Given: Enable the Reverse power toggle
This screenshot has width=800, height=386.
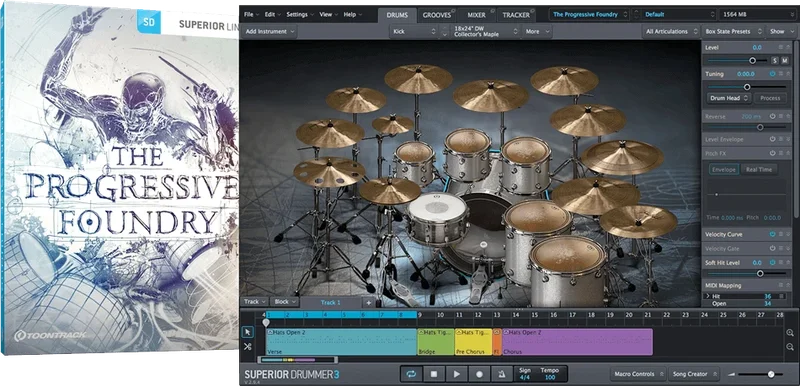Looking at the screenshot, I should click(x=772, y=116).
